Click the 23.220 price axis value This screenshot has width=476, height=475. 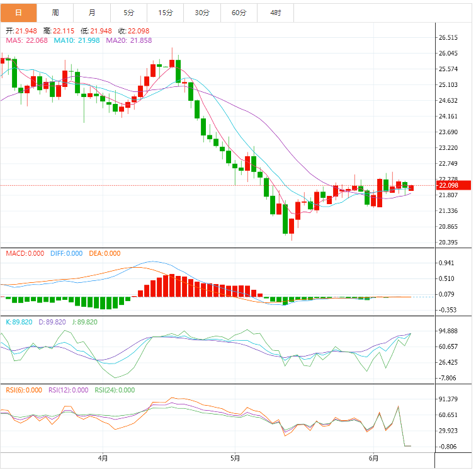(x=448, y=148)
